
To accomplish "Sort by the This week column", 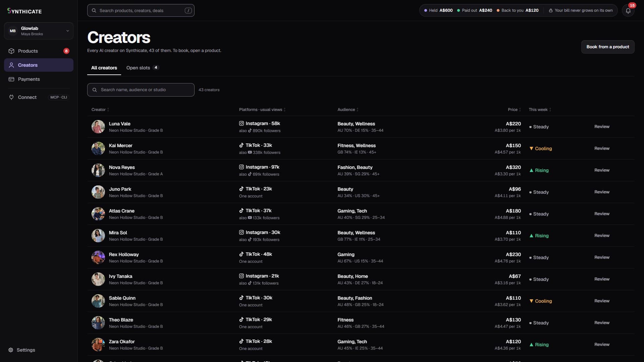I will point(540,110).
